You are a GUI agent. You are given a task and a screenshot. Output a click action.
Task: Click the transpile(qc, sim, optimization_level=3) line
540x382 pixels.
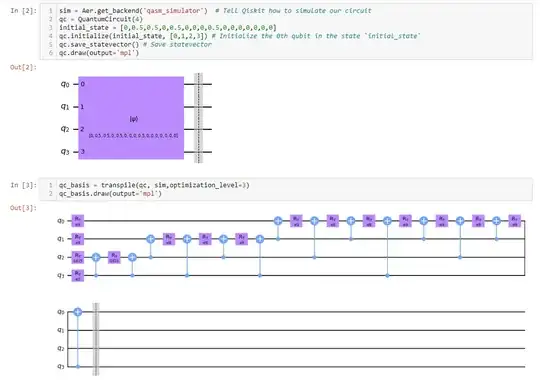point(154,185)
